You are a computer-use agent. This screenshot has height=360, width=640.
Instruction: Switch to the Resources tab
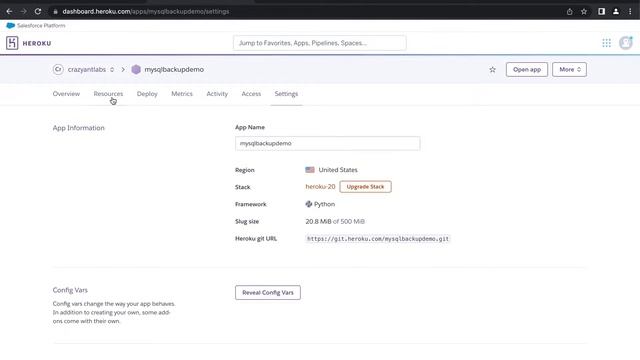(108, 94)
